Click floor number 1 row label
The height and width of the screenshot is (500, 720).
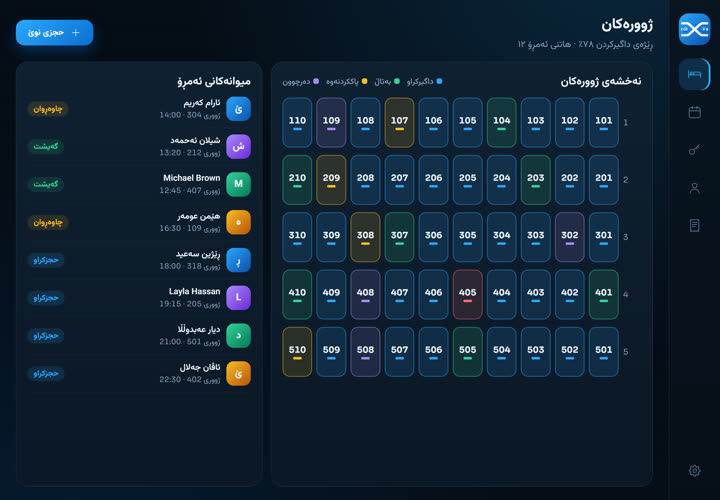point(625,123)
